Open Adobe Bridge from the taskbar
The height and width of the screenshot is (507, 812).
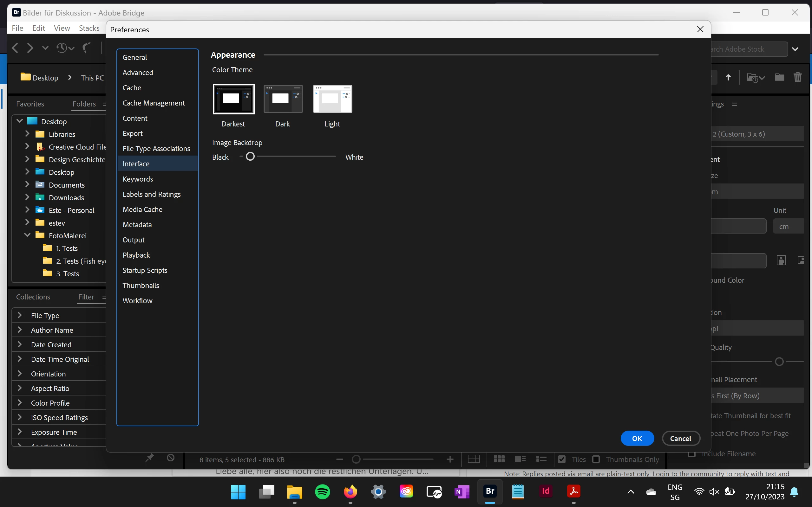point(490,491)
